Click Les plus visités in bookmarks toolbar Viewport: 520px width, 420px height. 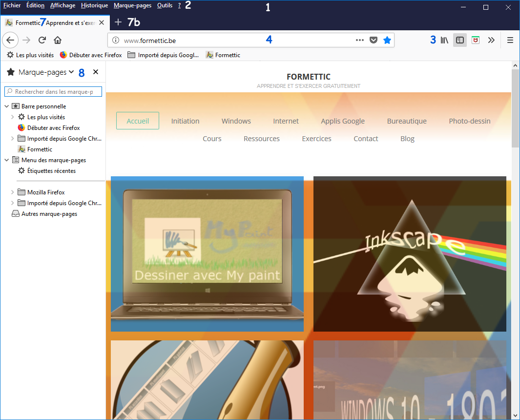pos(30,55)
